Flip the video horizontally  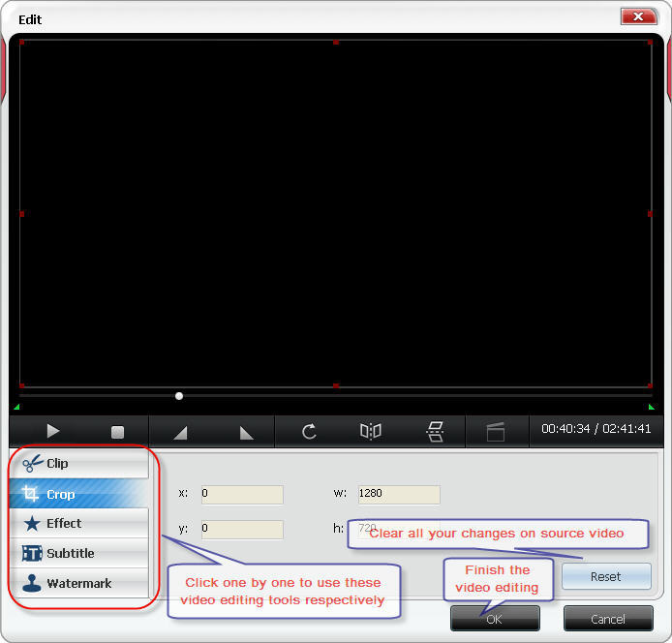[371, 431]
